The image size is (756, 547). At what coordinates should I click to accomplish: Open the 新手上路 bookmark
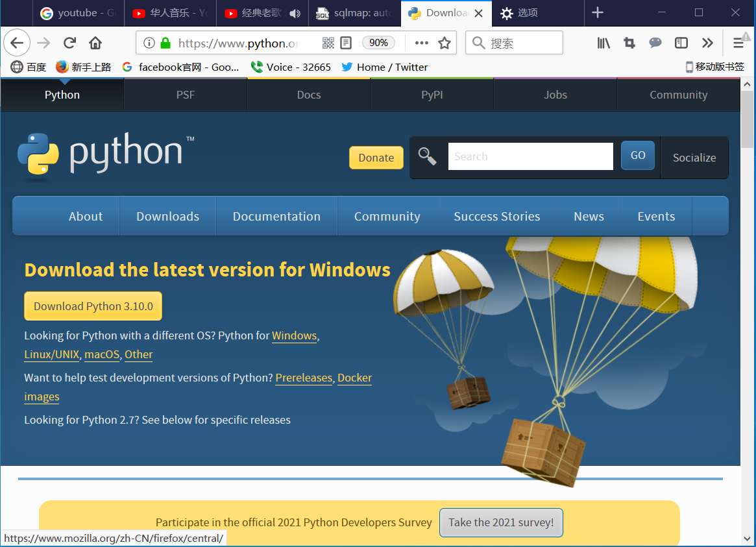coord(84,67)
